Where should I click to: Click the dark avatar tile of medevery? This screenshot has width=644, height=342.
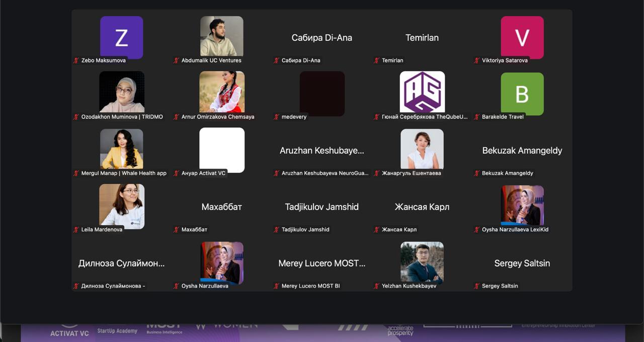322,94
